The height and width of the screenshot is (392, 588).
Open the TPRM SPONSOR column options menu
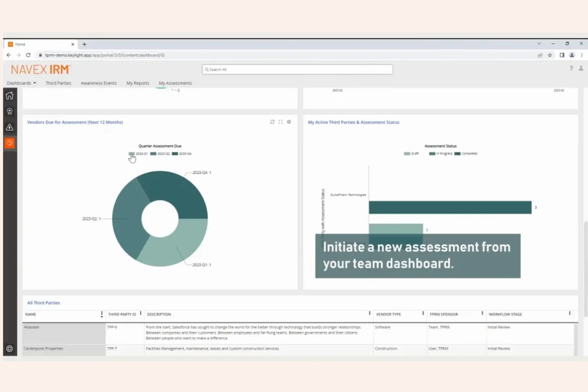pyautogui.click(x=482, y=313)
